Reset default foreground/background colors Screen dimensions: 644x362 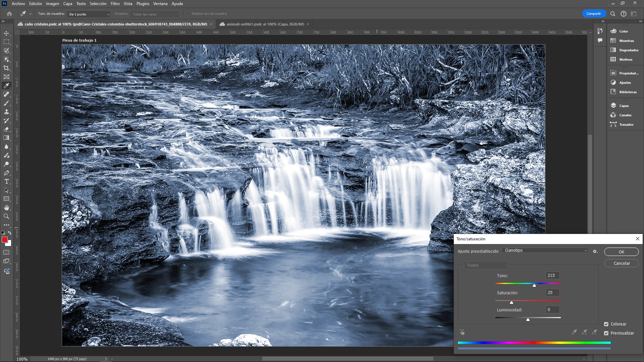point(3,233)
